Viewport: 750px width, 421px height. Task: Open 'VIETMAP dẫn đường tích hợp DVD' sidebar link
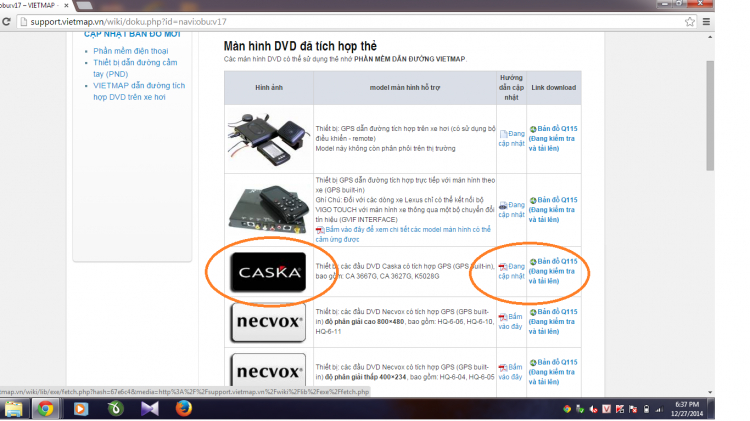click(139, 91)
